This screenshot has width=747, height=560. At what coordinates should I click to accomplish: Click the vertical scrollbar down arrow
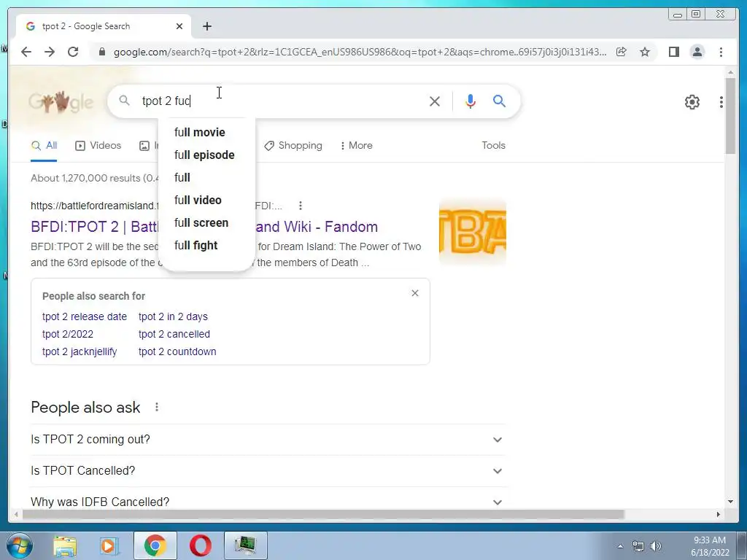730,502
